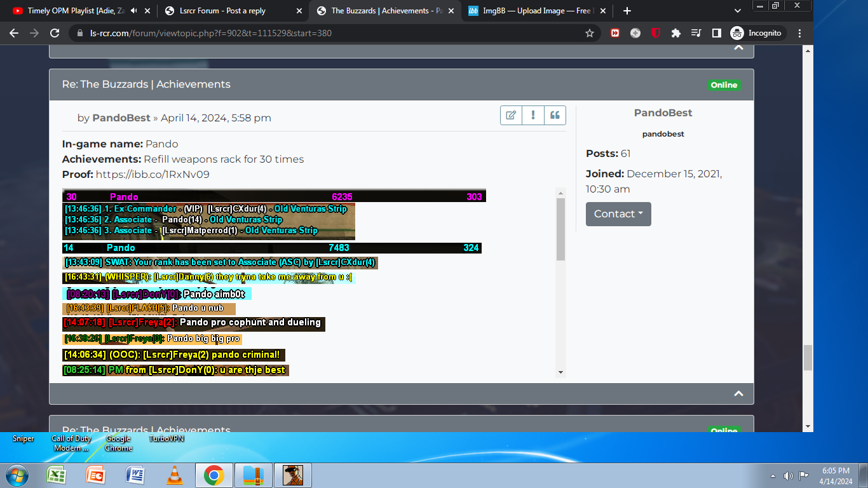View site information lock icon

[x=79, y=33]
